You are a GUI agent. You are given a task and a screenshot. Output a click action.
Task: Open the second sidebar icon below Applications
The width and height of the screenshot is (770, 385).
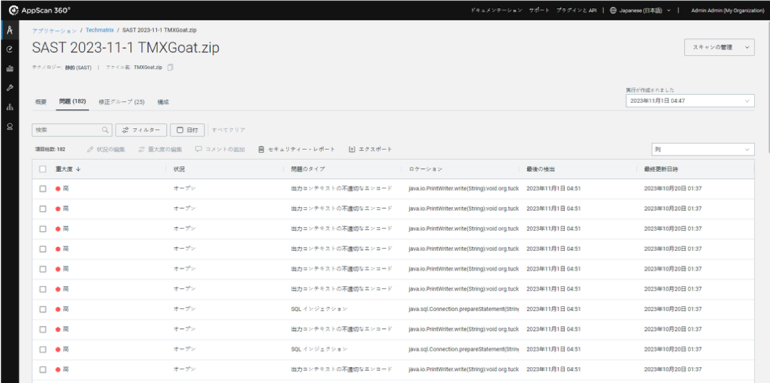pos(9,49)
